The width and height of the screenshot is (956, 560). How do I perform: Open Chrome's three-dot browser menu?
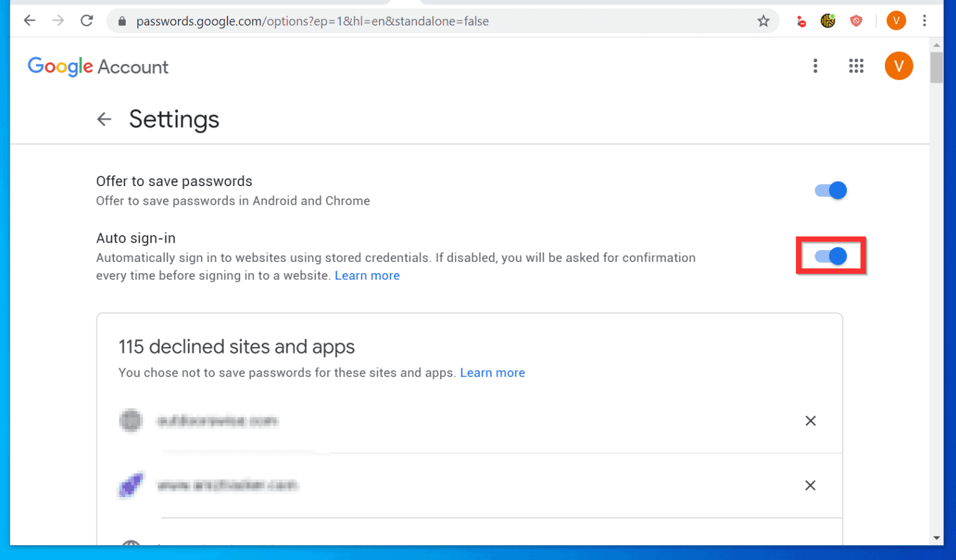coord(925,21)
